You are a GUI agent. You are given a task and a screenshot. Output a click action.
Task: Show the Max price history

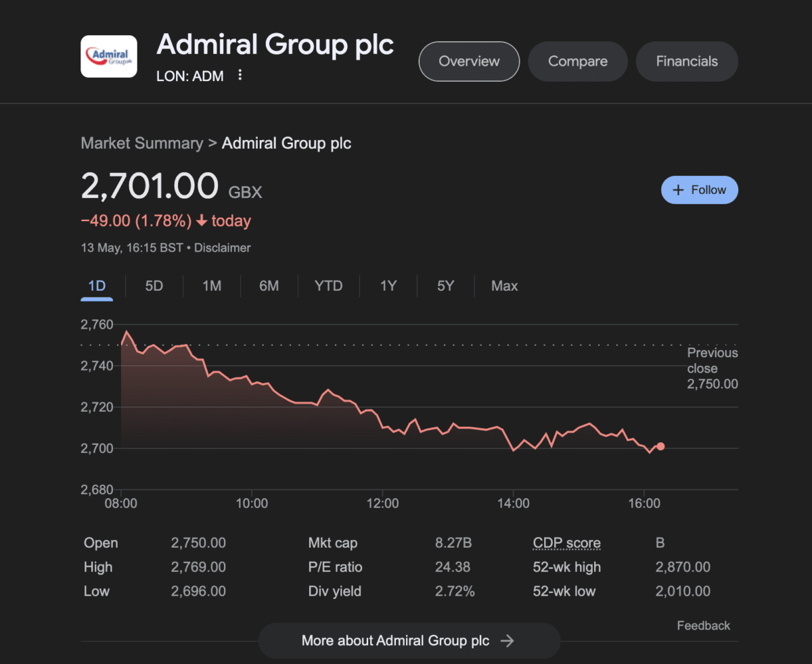pyautogui.click(x=504, y=286)
